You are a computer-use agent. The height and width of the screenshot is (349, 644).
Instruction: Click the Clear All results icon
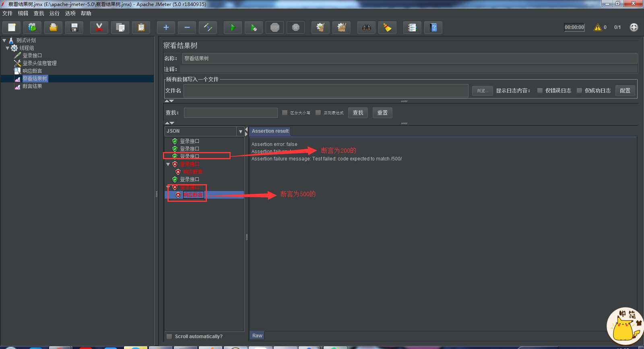pos(342,27)
